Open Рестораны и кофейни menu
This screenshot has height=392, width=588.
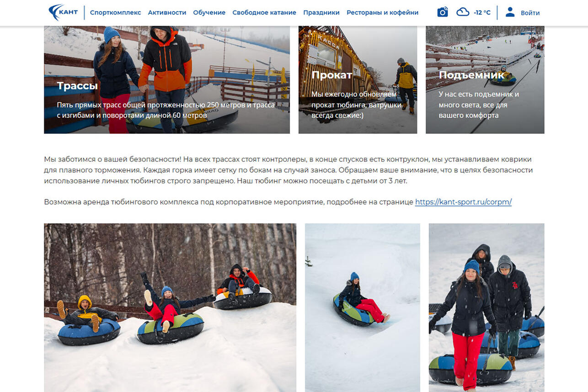point(382,13)
